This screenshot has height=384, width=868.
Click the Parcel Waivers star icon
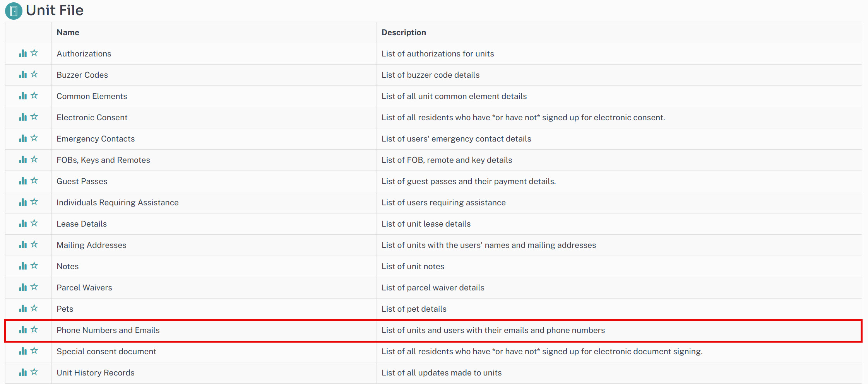(34, 287)
